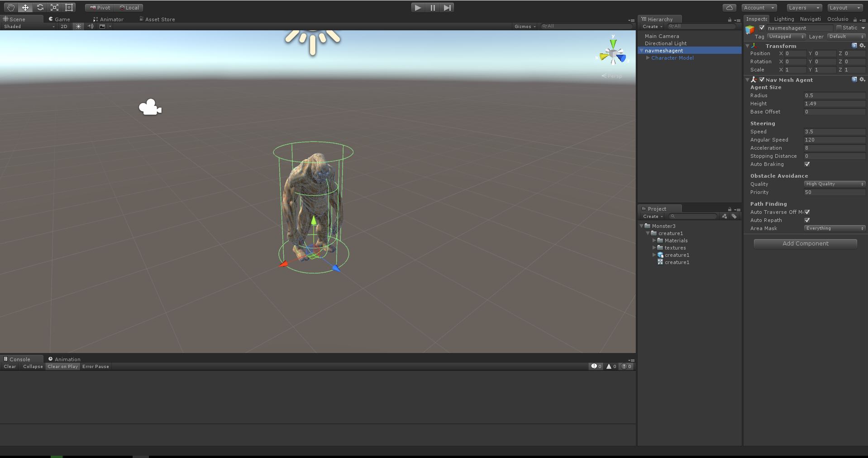Open the Layout dropdown
The image size is (868, 458).
coord(845,8)
